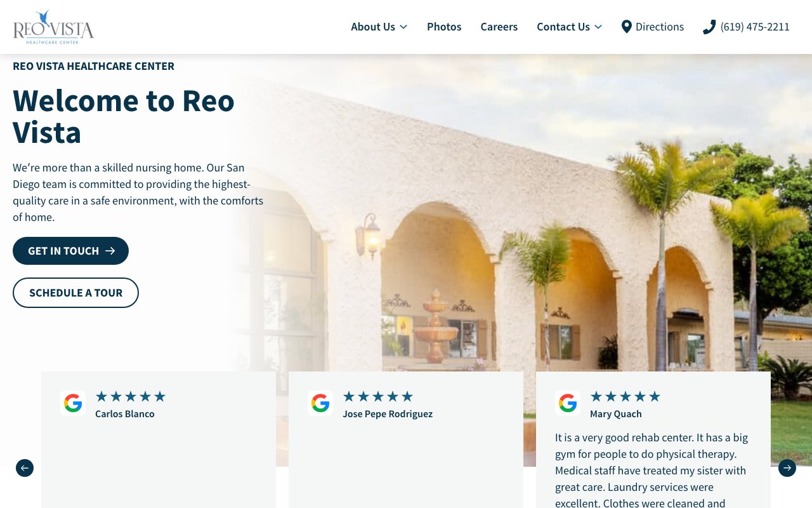
Task: Click the star rating on Jose Pepe Rodriguez's review
Action: (378, 397)
